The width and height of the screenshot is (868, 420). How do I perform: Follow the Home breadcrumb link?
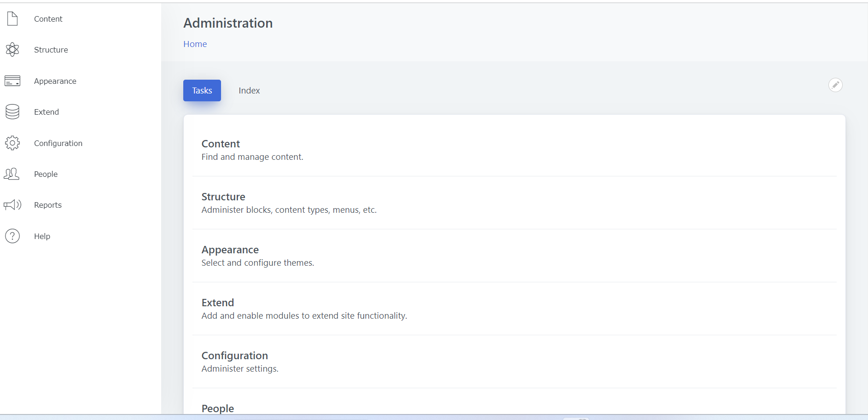(x=195, y=44)
